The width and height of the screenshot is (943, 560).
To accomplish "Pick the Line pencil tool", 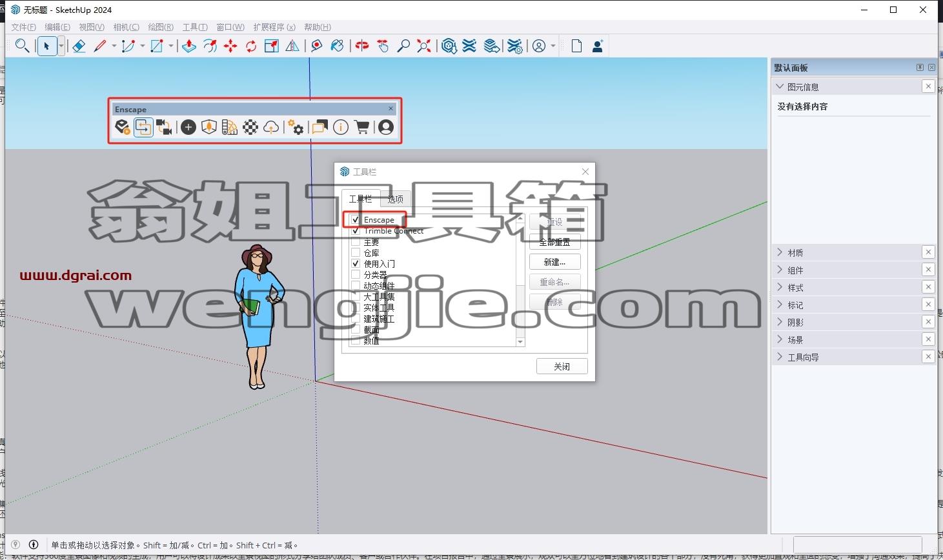I will coord(100,46).
